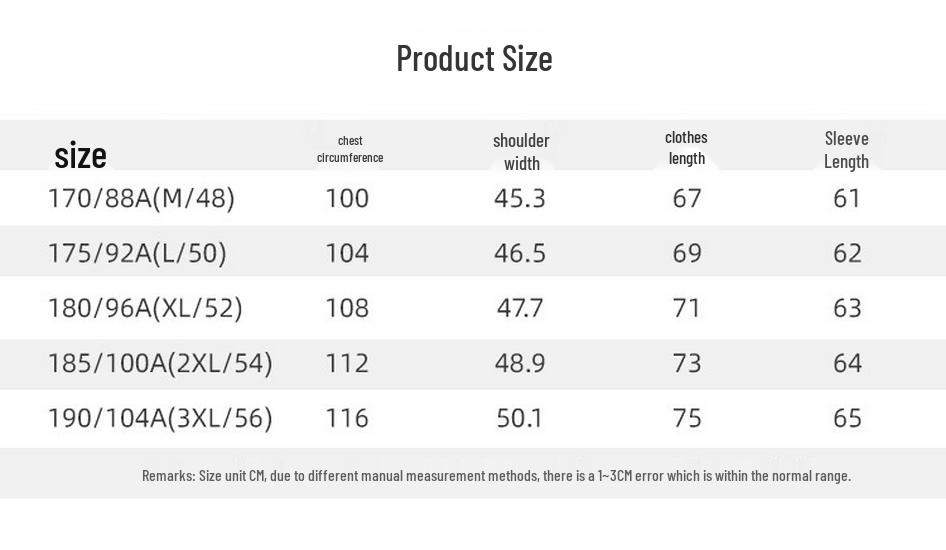Select clothes length value 67
Screen dimensions: 946x550
point(687,198)
